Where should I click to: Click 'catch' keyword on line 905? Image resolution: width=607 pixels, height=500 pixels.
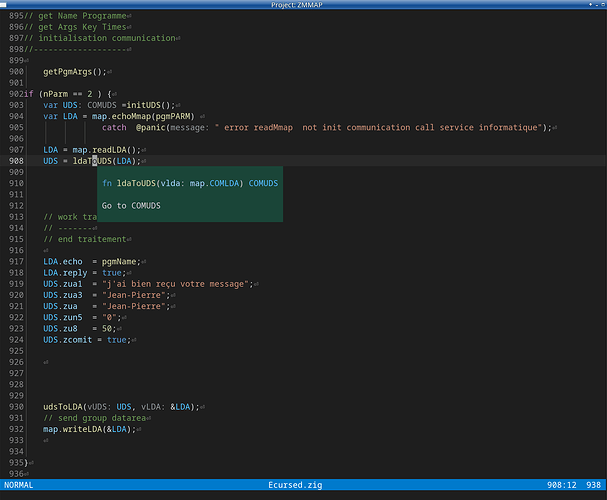point(114,128)
